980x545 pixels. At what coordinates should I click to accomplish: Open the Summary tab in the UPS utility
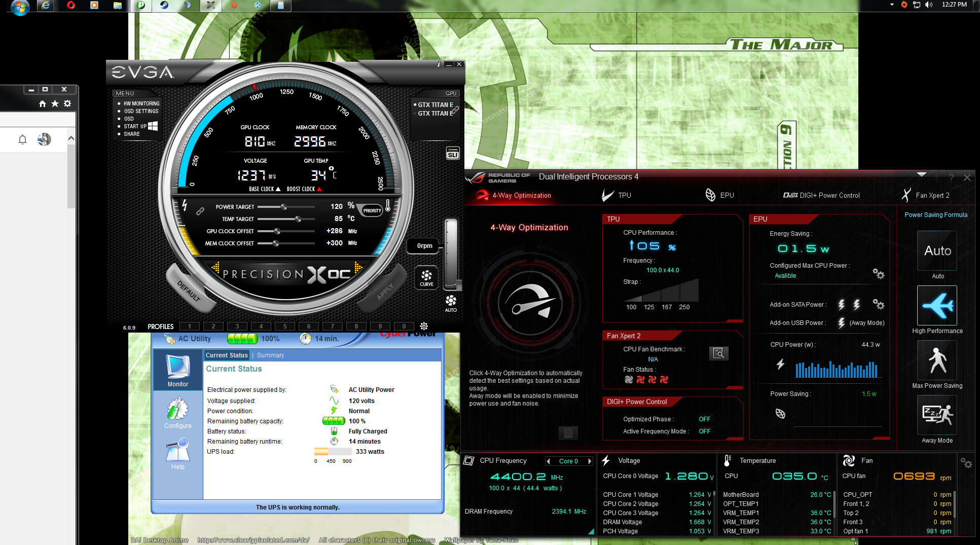(270, 355)
